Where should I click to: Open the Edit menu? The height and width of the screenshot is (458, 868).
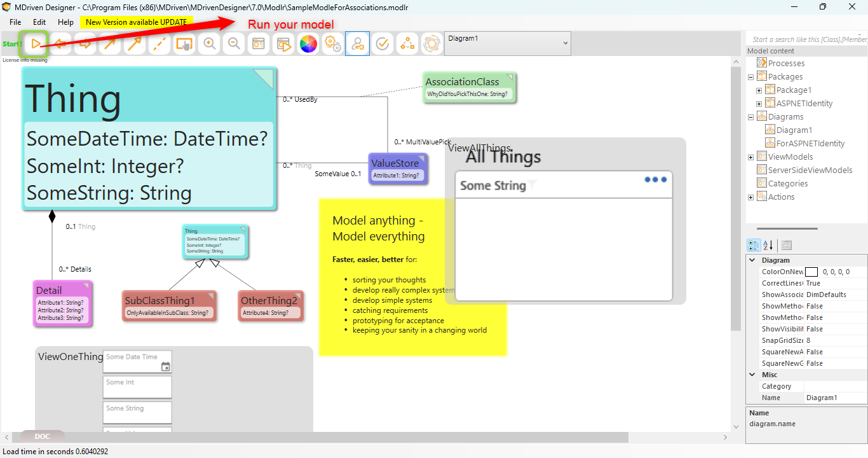tap(39, 22)
